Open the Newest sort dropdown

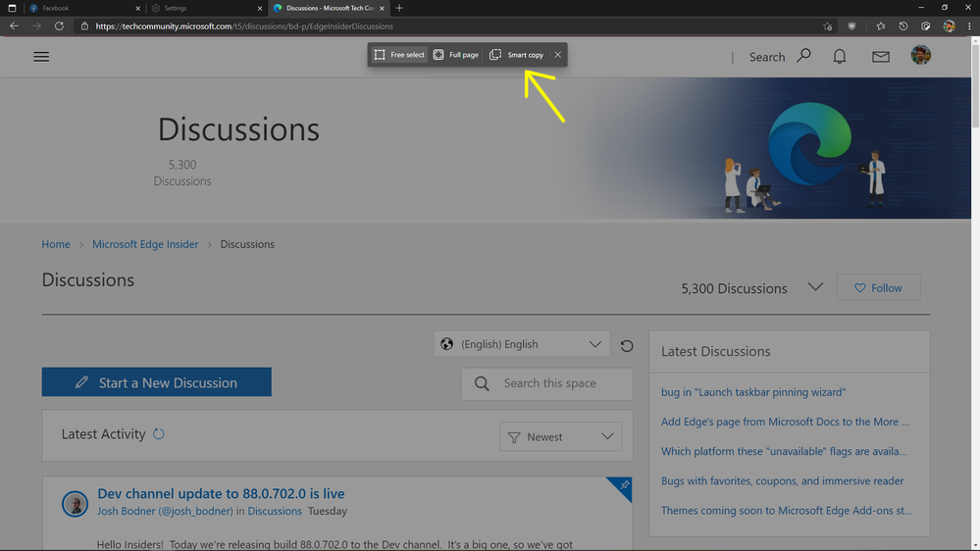560,436
